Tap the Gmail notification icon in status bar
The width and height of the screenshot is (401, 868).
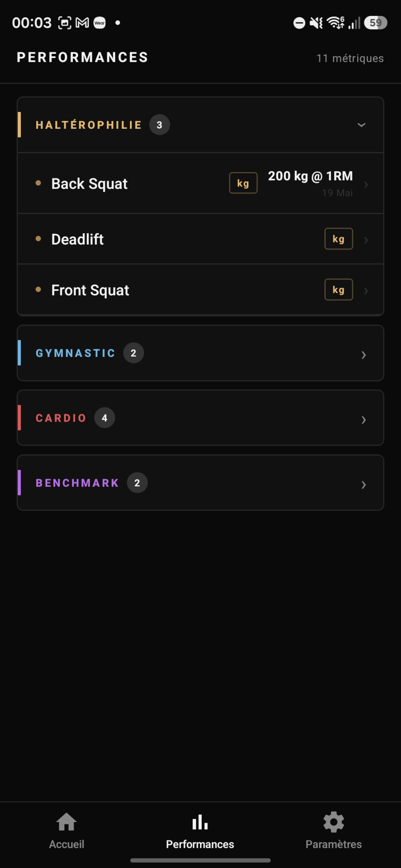[82, 23]
